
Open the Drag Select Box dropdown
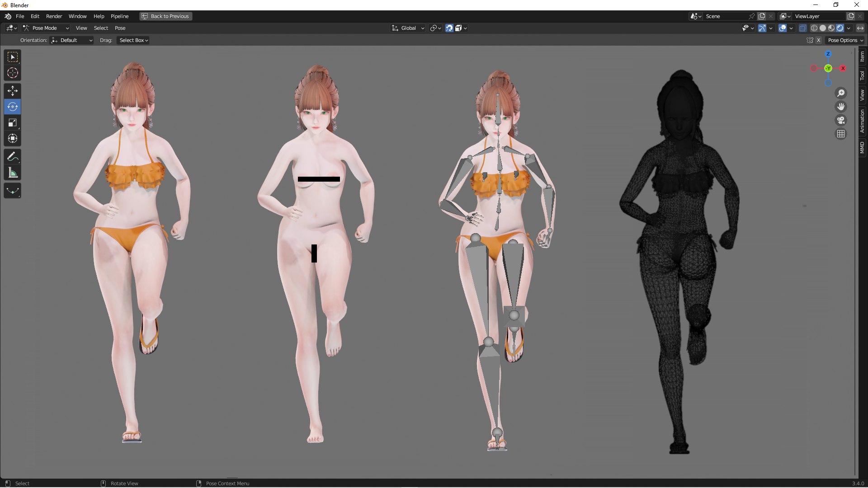pyautogui.click(x=133, y=40)
